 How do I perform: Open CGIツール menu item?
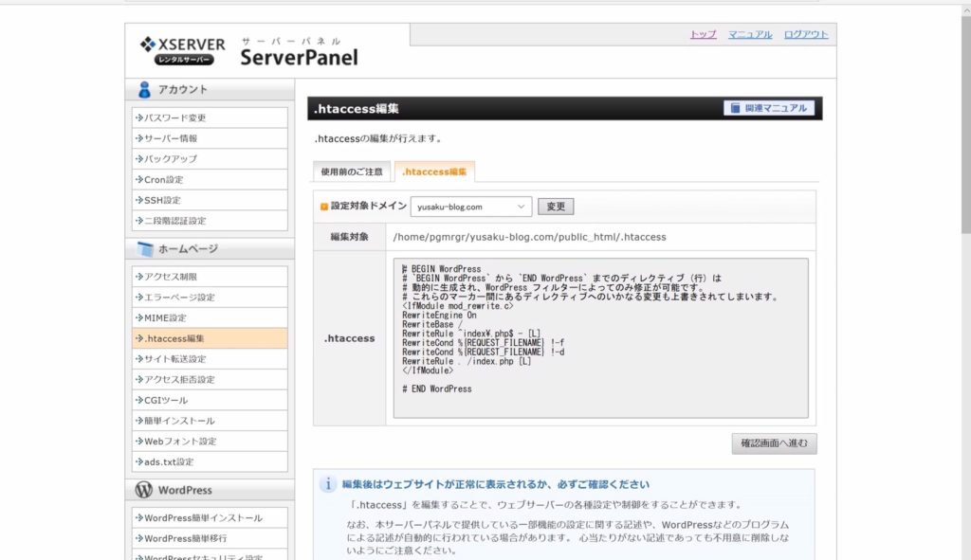point(210,400)
